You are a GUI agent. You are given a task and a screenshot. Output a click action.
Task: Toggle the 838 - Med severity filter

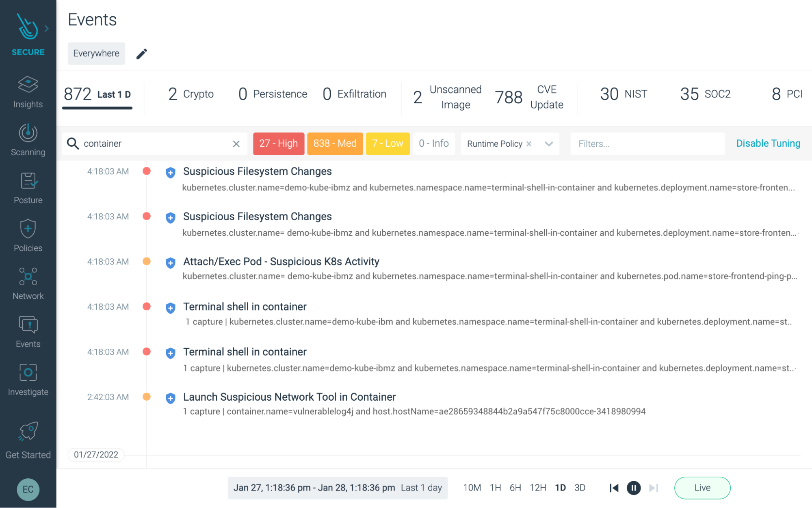pyautogui.click(x=335, y=143)
